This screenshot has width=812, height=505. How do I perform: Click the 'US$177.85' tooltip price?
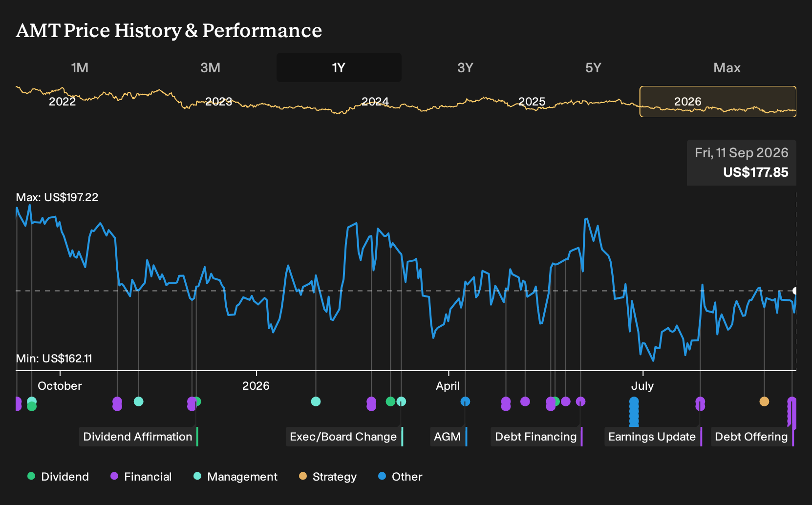pos(756,172)
